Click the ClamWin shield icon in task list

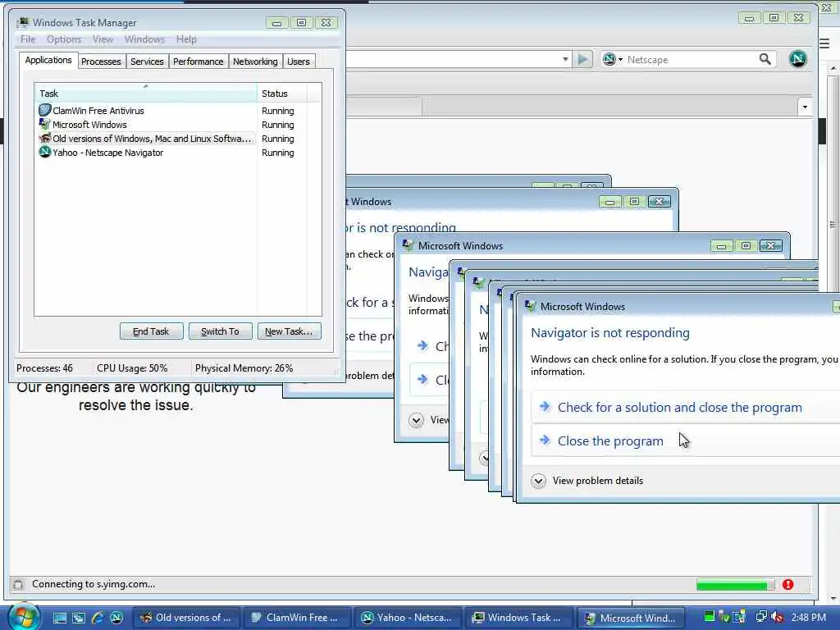click(45, 111)
